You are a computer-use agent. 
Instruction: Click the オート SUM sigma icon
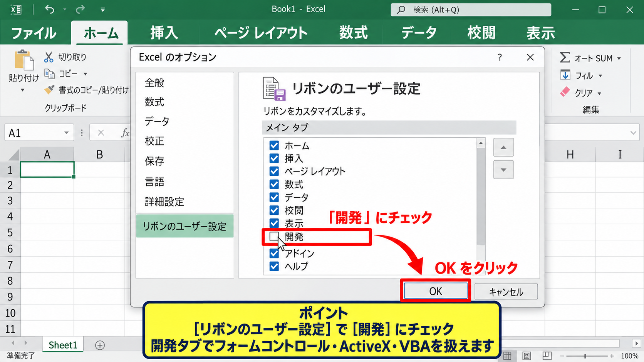pos(565,58)
